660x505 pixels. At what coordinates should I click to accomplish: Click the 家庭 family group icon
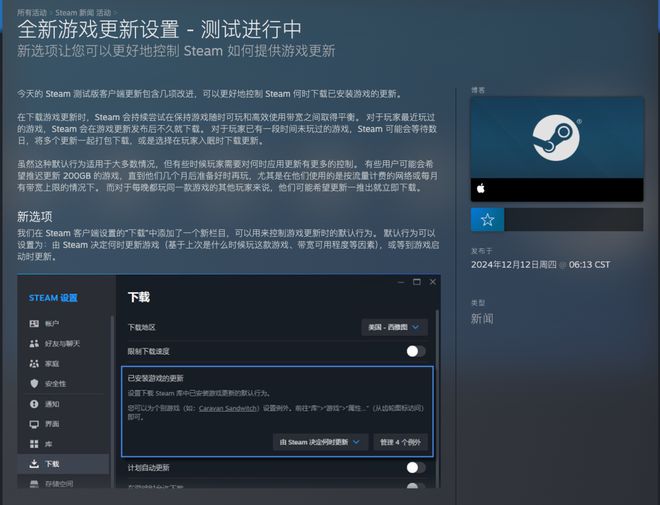34,364
